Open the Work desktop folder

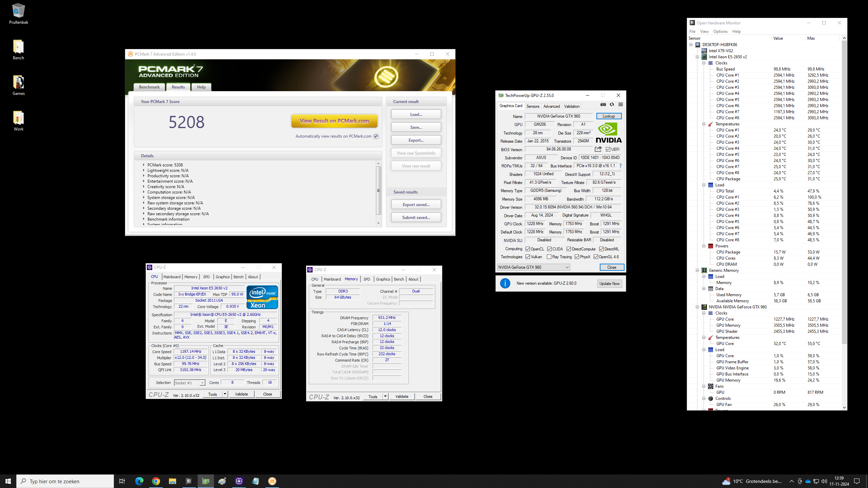point(18,121)
